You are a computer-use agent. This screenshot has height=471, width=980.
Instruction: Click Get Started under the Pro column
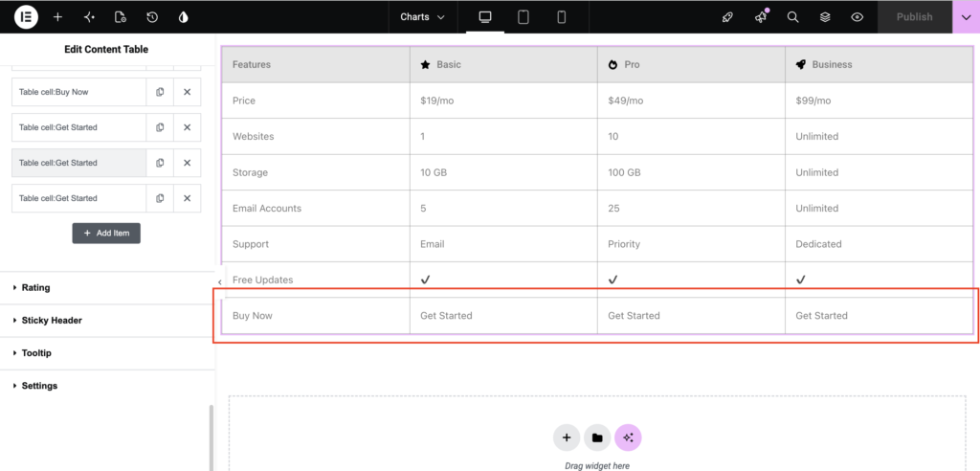coord(634,316)
